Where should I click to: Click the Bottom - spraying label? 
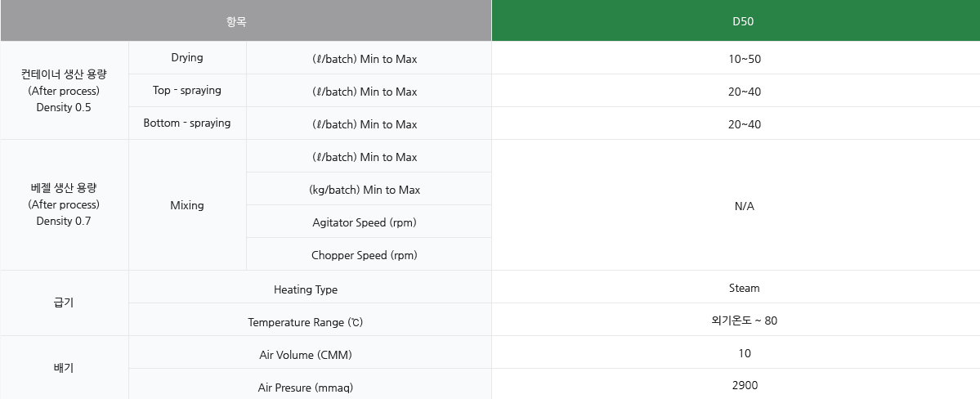(x=187, y=123)
